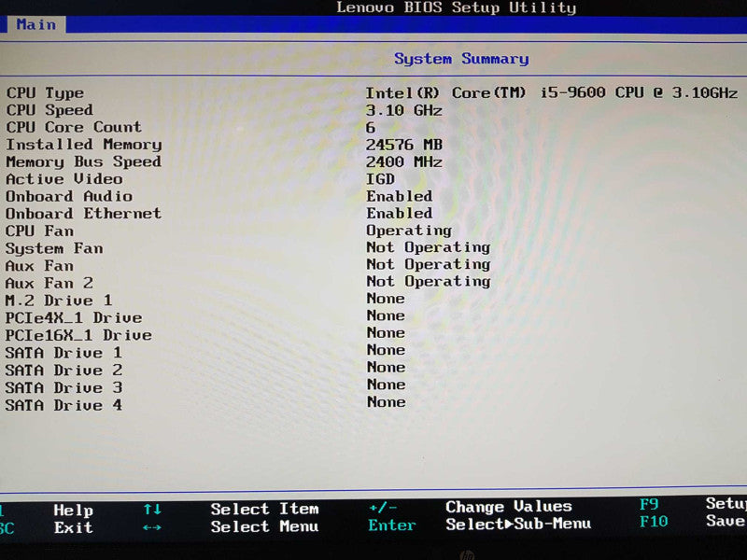Click None beside SATA Drive 3
Image resolution: width=747 pixels, height=560 pixels.
pos(386,385)
